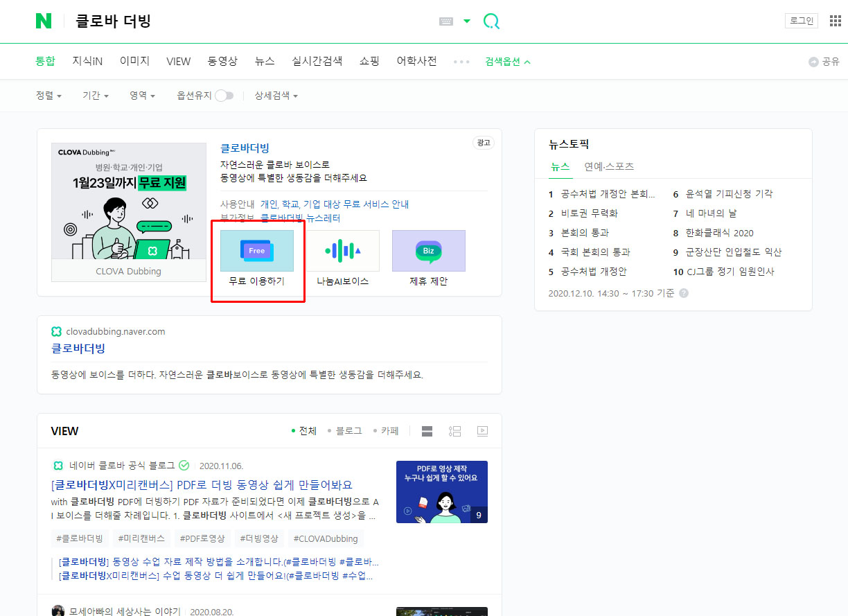This screenshot has width=848, height=616.
Task: Click the #미리캔버스 hashtag chip
Action: tap(141, 538)
